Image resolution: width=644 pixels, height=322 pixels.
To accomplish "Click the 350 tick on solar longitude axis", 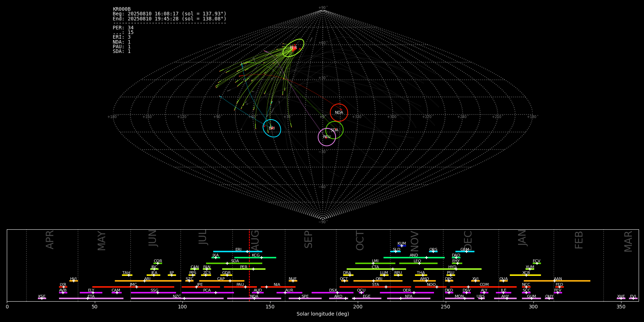I will 621,307.
